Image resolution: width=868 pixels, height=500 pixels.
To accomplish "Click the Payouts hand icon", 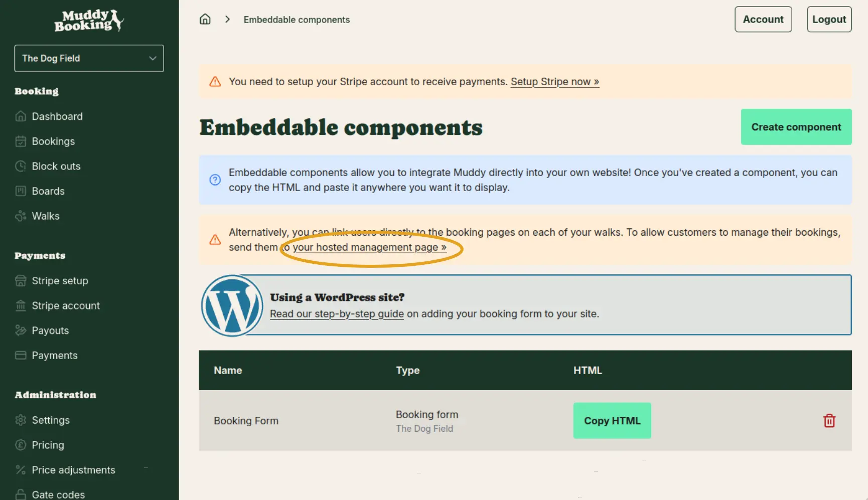I will [21, 330].
